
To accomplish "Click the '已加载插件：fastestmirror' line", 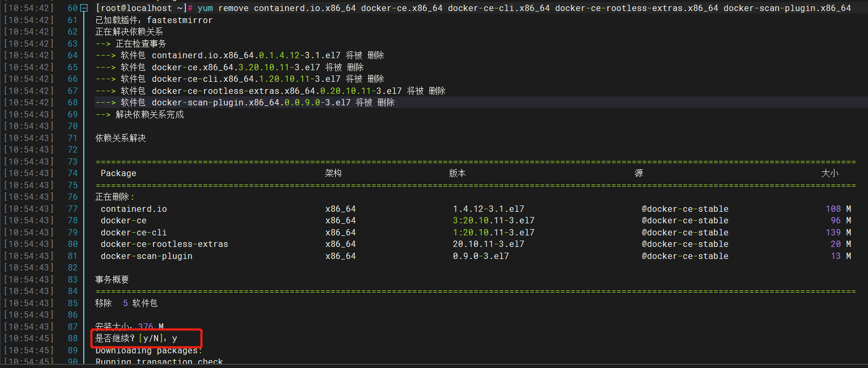I will point(154,20).
